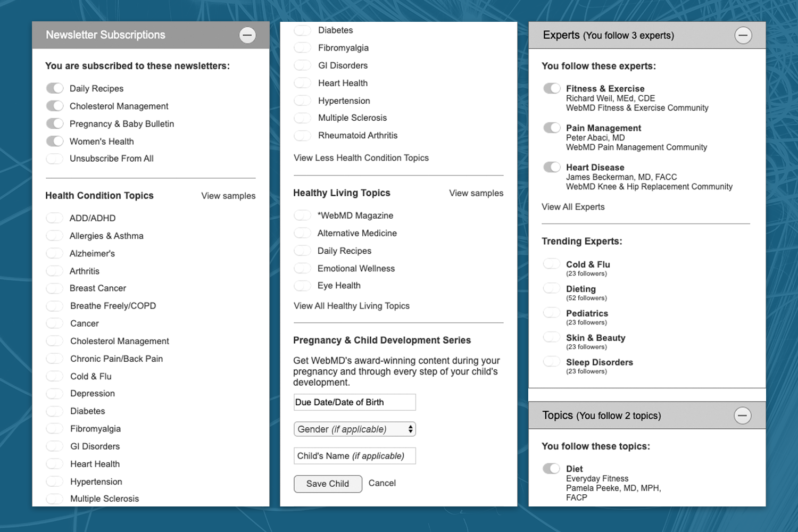This screenshot has height=532, width=798.
Task: Enable Alternative Medicine toggle
Action: pos(303,233)
